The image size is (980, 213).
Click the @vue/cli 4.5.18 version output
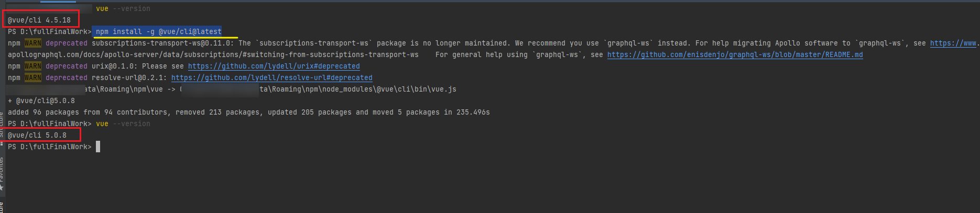pyautogui.click(x=39, y=20)
